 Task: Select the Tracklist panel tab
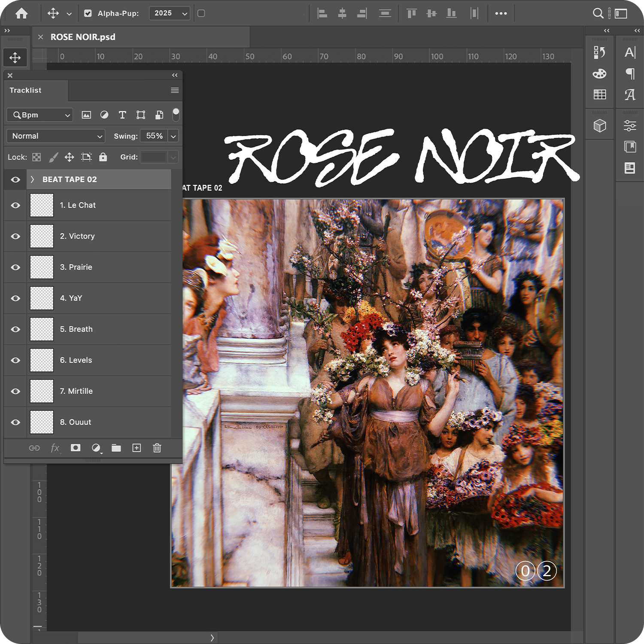click(26, 90)
